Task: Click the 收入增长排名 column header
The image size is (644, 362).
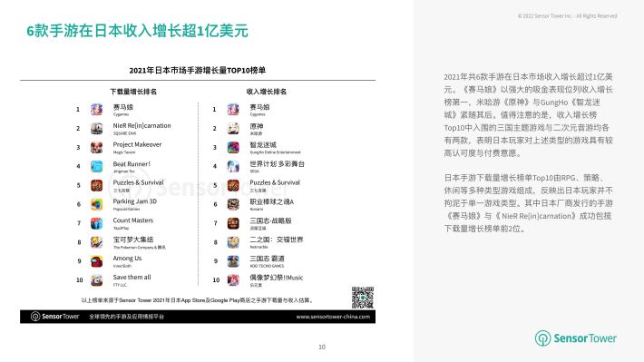Action: pos(267,92)
